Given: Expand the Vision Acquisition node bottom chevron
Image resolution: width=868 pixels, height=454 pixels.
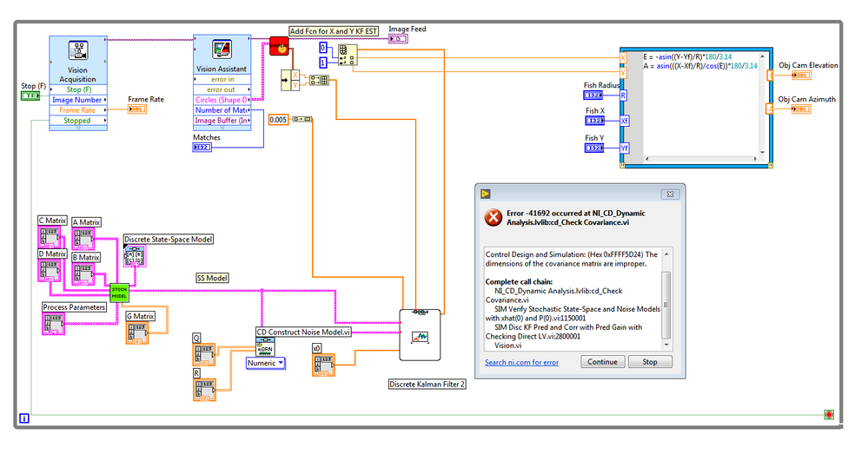Looking at the screenshot, I should (x=78, y=128).
